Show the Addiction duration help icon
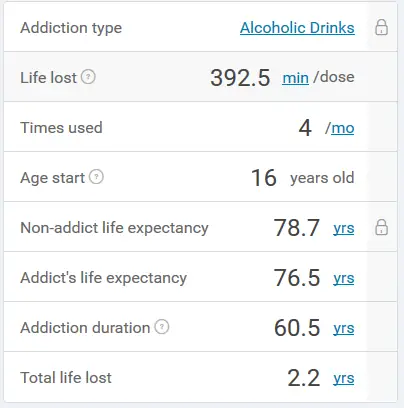 pos(162,327)
